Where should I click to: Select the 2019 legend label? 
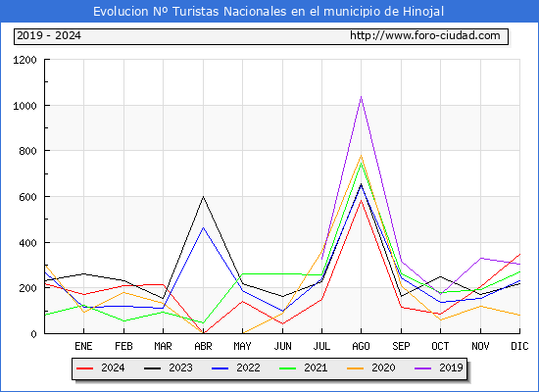coord(451,367)
